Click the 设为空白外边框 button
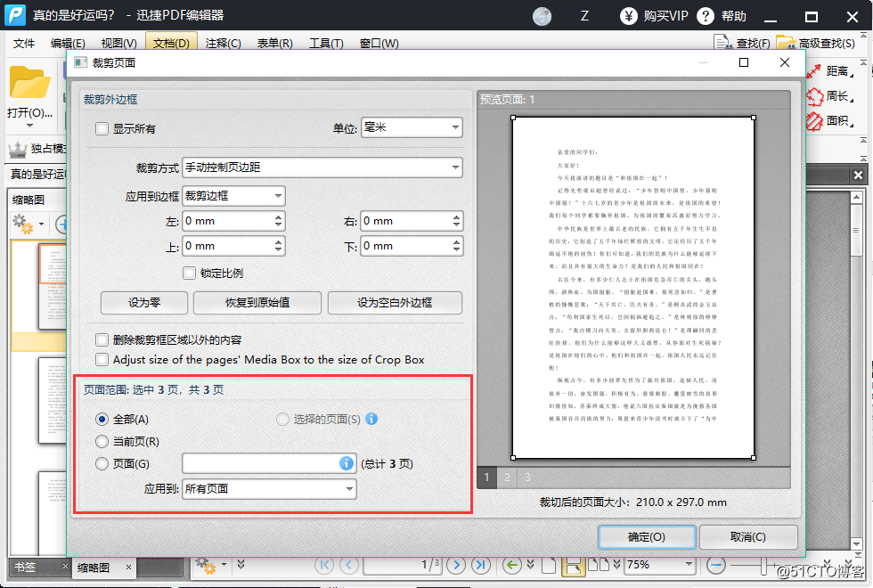 pos(395,302)
